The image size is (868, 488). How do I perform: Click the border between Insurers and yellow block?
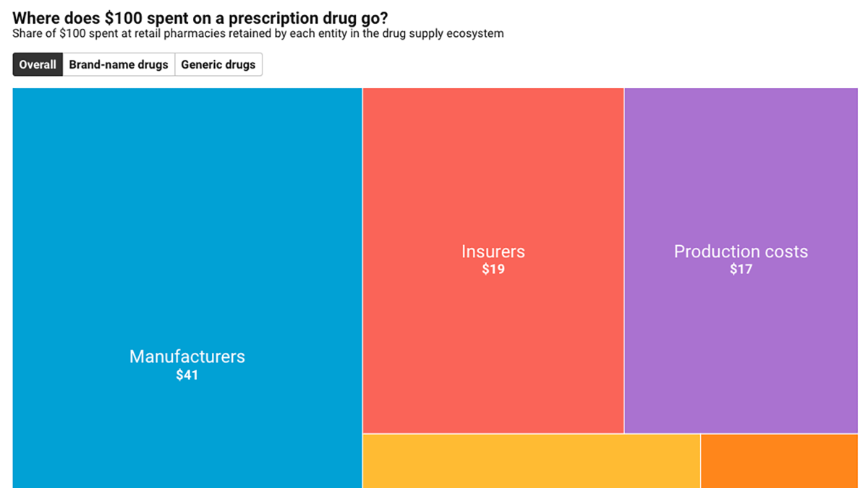493,434
